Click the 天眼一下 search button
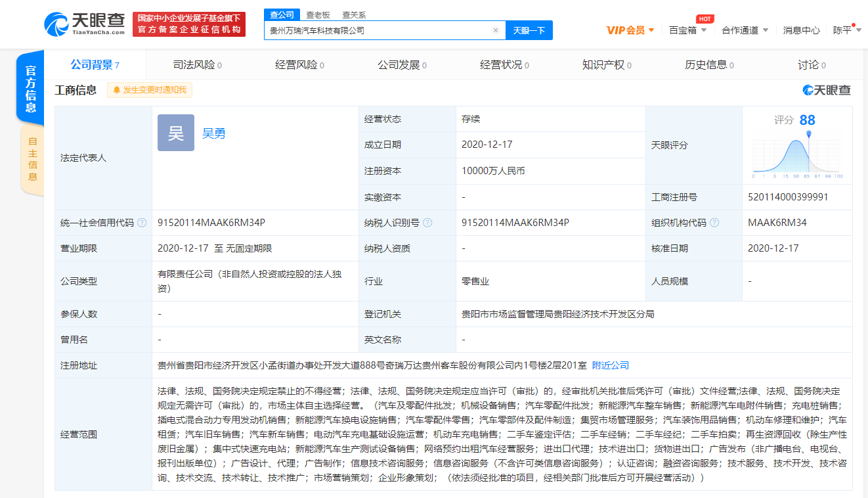868x498 pixels. [x=529, y=30]
